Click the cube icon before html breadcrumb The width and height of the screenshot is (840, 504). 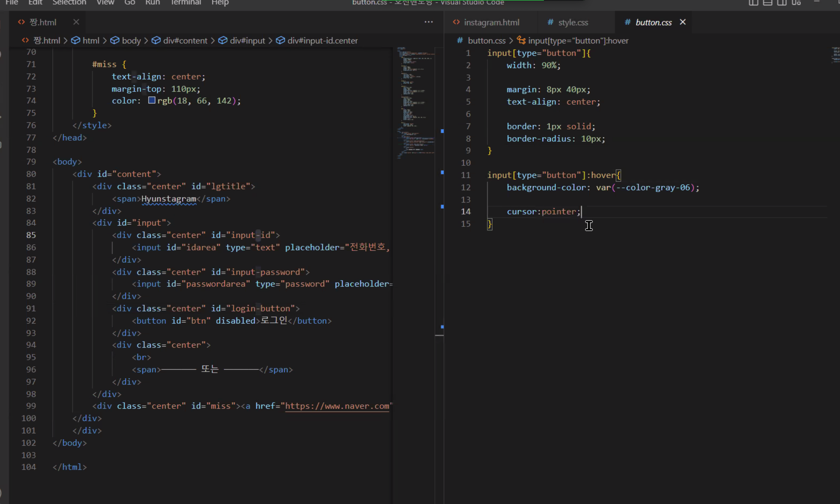[x=75, y=40]
